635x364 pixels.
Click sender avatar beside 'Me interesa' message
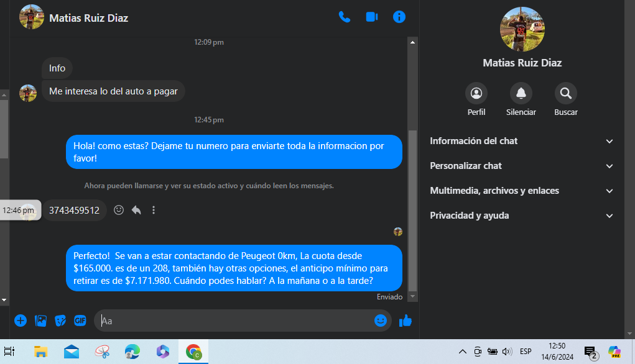tap(28, 93)
